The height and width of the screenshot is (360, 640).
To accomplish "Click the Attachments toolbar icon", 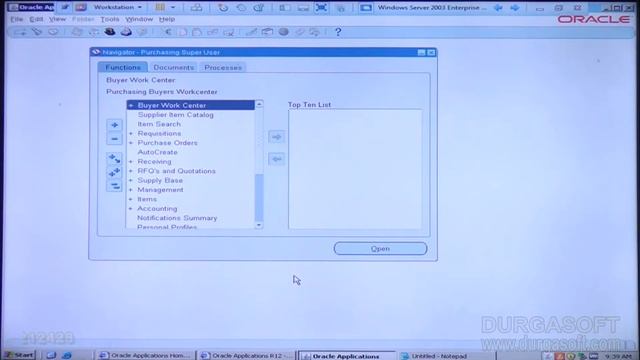I will 300,32.
